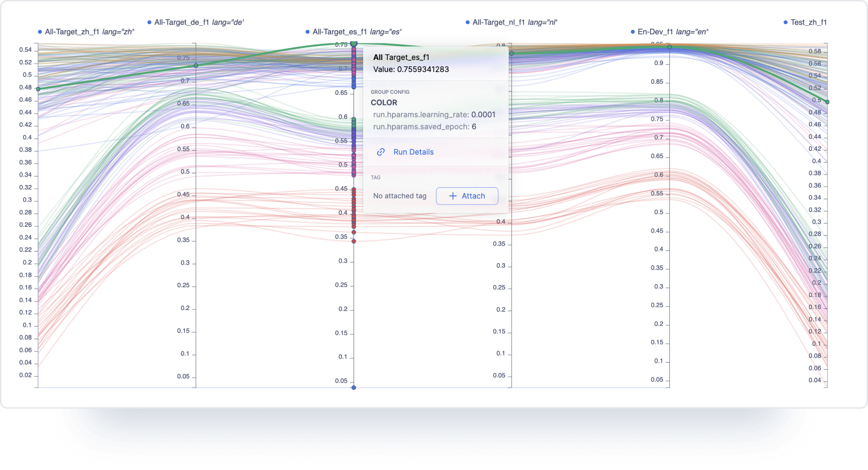868x470 pixels.
Task: Attach a tag with the Attach button
Action: coord(467,196)
